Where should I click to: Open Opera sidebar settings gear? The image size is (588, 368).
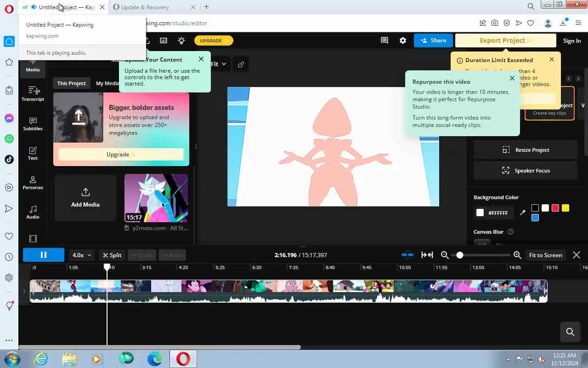point(9,277)
